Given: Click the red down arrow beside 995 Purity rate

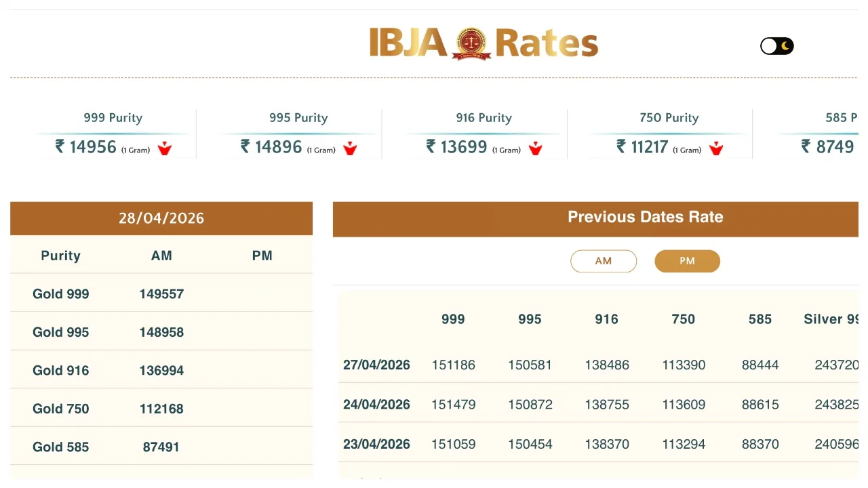Looking at the screenshot, I should pyautogui.click(x=350, y=148).
